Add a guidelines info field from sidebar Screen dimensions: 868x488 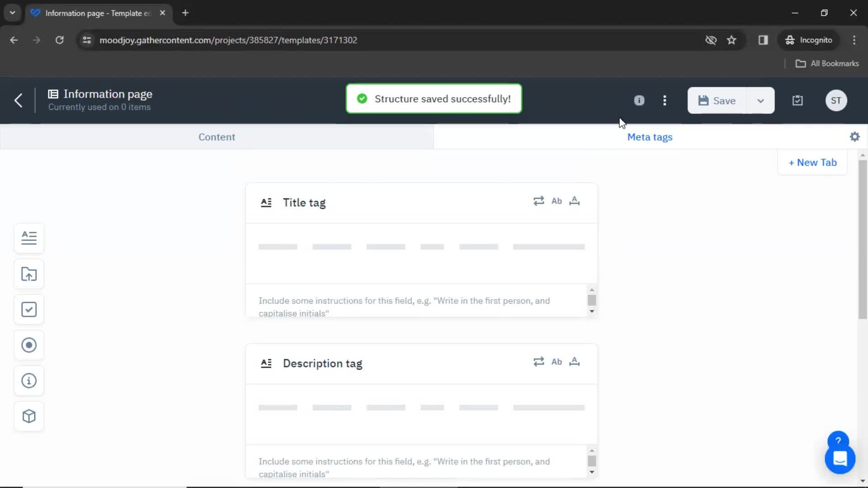[29, 381]
